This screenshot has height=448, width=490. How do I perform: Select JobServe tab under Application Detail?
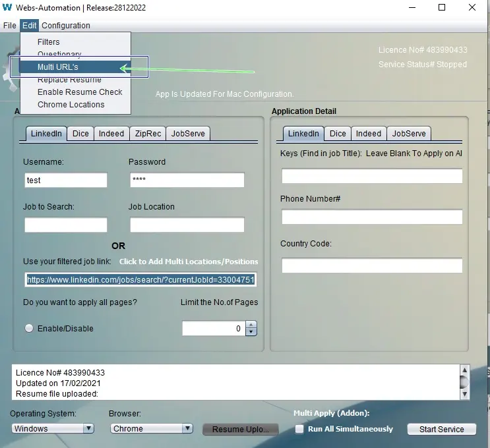tap(409, 134)
